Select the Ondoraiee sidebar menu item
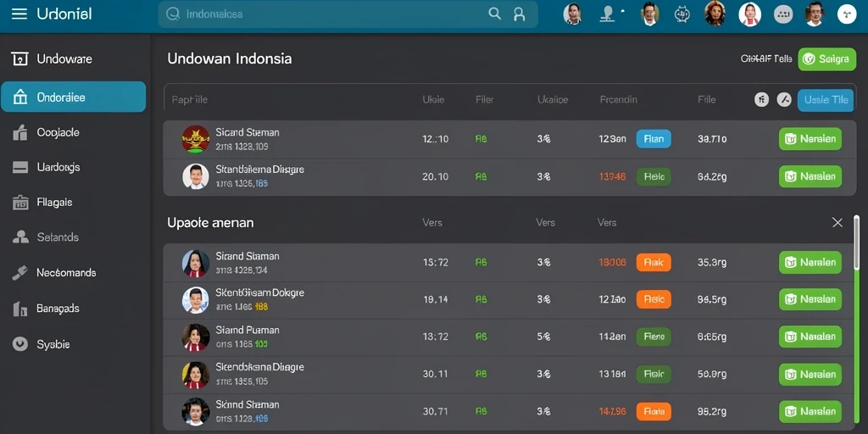The height and width of the screenshot is (434, 868). (x=73, y=97)
